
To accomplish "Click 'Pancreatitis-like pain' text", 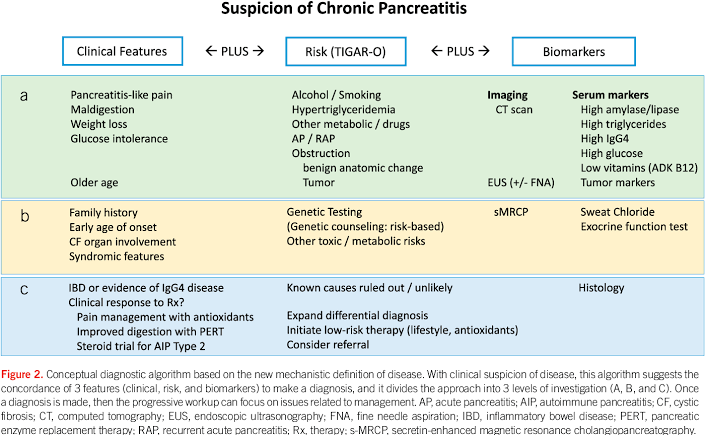I will 120,94.
